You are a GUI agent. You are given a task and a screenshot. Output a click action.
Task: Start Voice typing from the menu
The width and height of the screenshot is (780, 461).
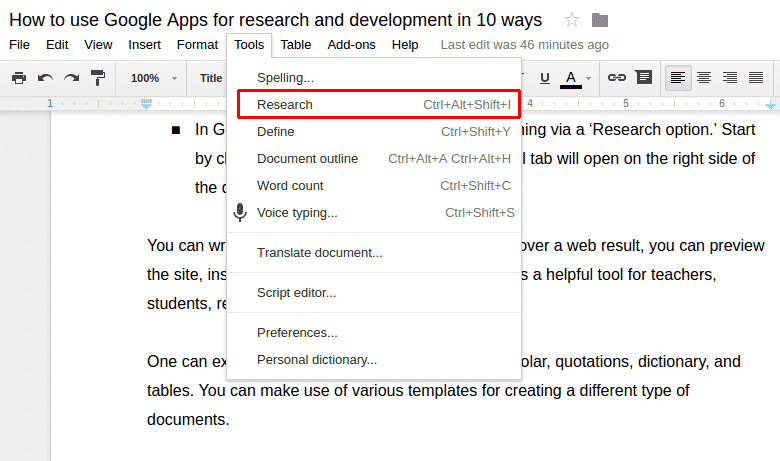(374, 213)
